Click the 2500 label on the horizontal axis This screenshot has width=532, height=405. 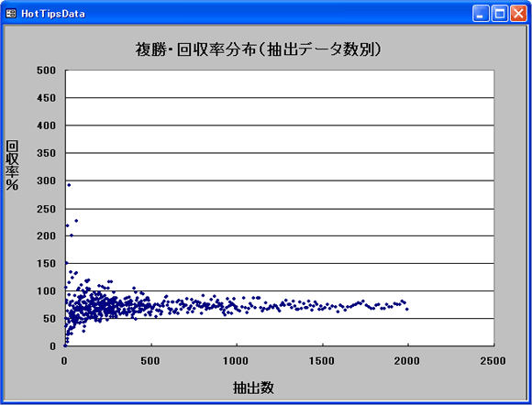[493, 361]
